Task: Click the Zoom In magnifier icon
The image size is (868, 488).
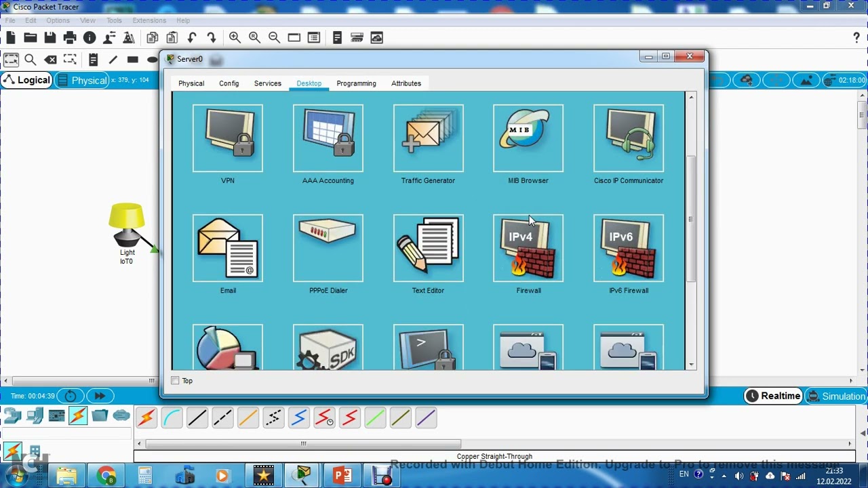Action: pos(235,38)
